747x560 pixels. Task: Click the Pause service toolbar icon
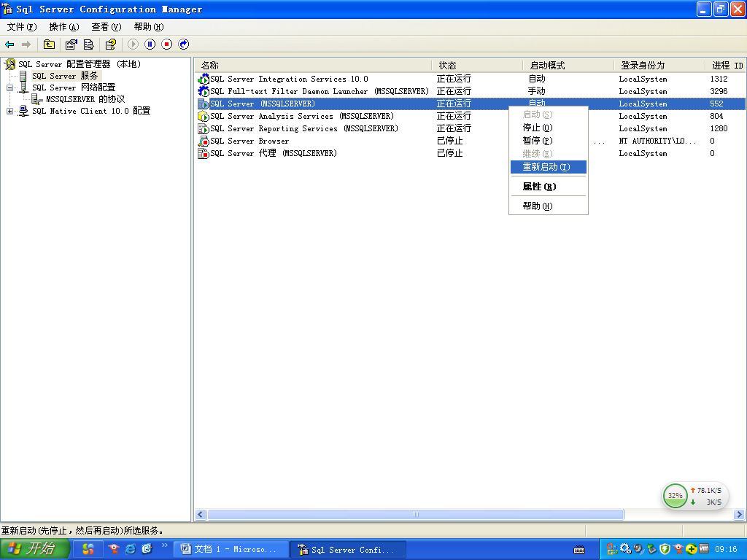click(150, 44)
